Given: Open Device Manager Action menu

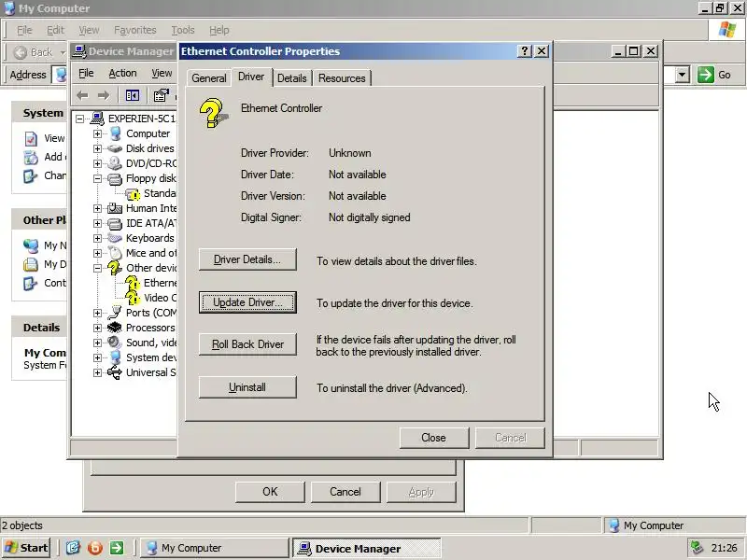Looking at the screenshot, I should coord(122,73).
